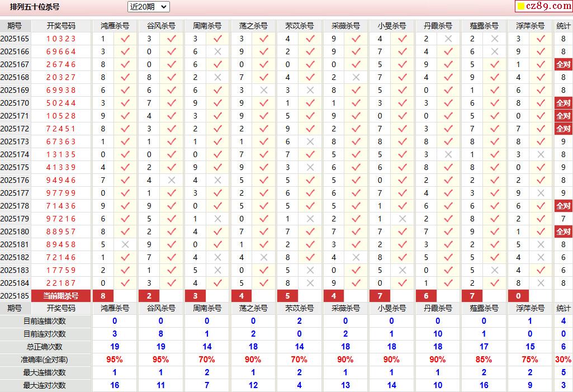Click the X mark for 小旻杀号 in row 2025179

[x=402, y=219]
